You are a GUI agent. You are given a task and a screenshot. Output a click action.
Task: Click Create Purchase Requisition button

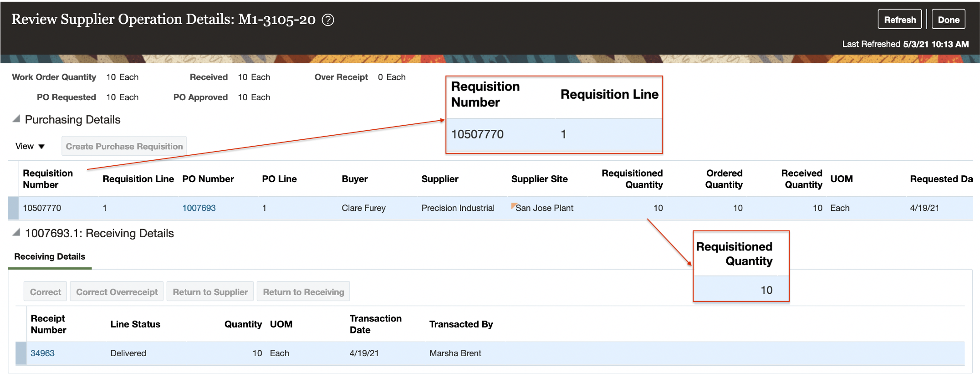(x=124, y=146)
